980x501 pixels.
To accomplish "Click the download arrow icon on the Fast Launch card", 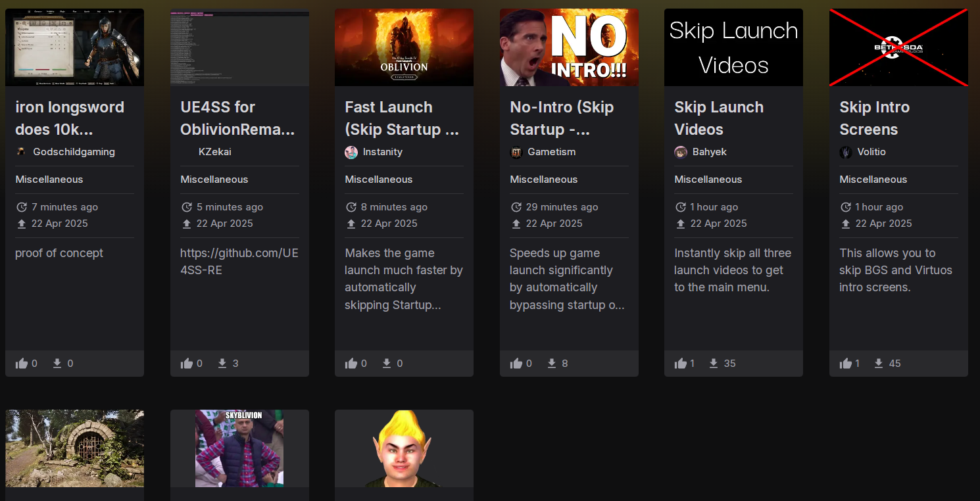I will [x=387, y=364].
